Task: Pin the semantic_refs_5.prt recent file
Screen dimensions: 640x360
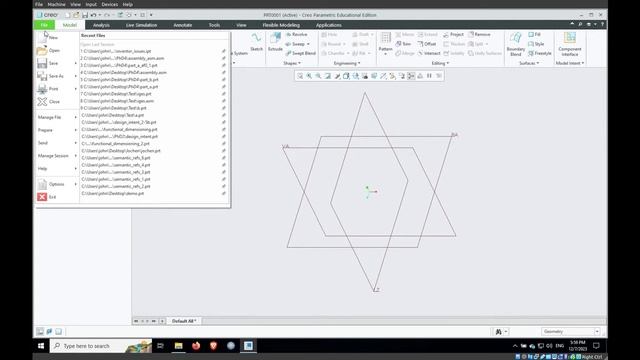Action: (x=224, y=158)
